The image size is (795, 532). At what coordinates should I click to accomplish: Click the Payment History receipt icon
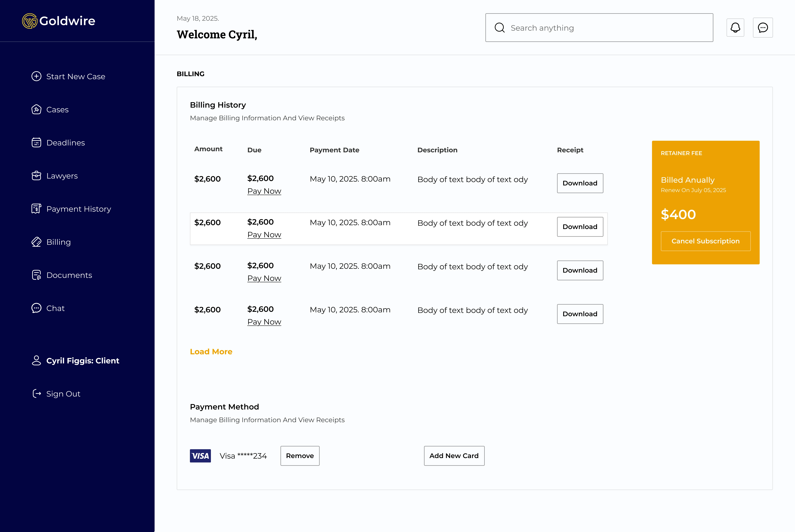(36, 209)
